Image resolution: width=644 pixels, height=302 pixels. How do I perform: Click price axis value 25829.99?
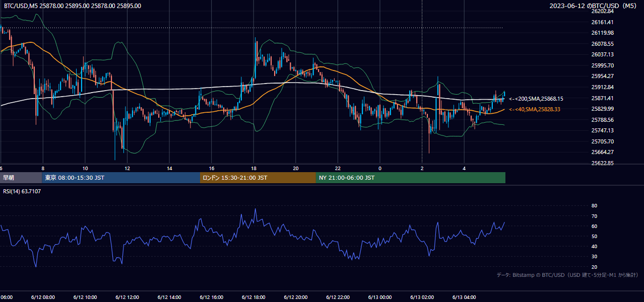(x=602, y=109)
